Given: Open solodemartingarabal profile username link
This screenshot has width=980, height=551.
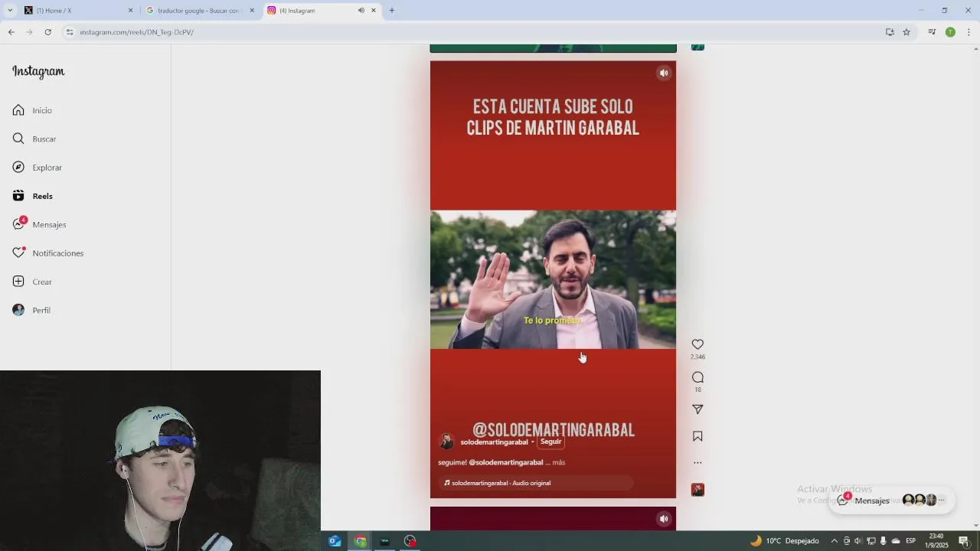Looking at the screenshot, I should tap(494, 442).
